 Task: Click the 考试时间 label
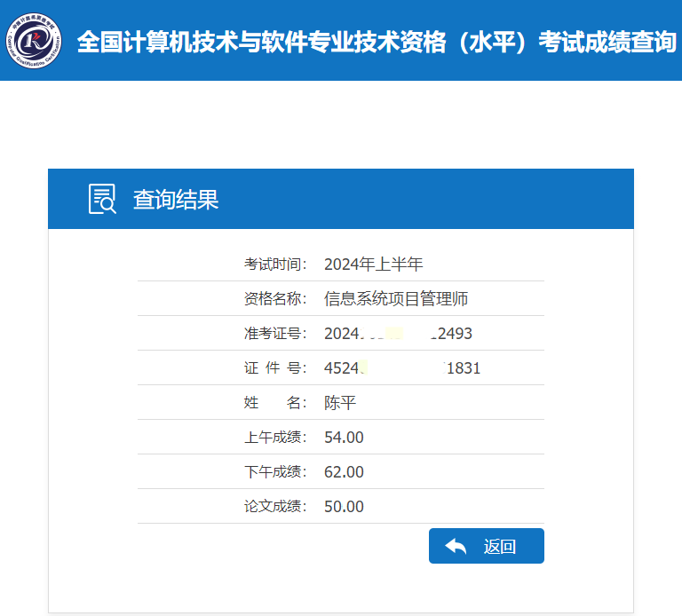pyautogui.click(x=274, y=264)
